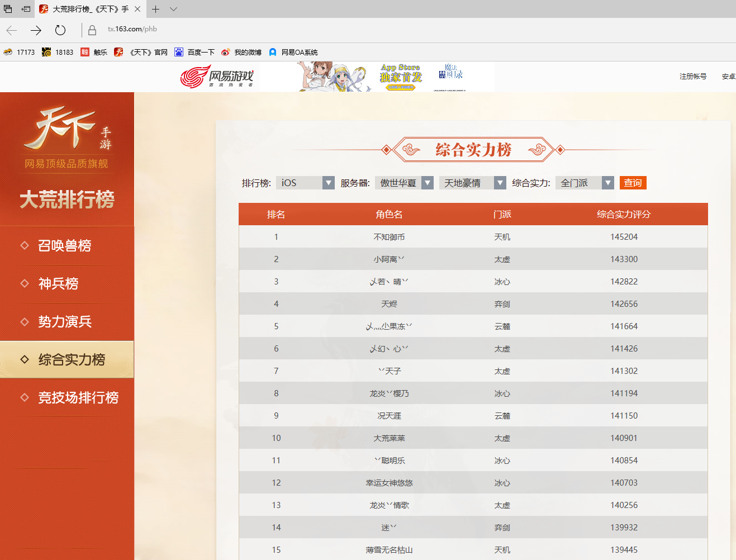Close the 大荒排行榜 browser tab

pos(137,9)
